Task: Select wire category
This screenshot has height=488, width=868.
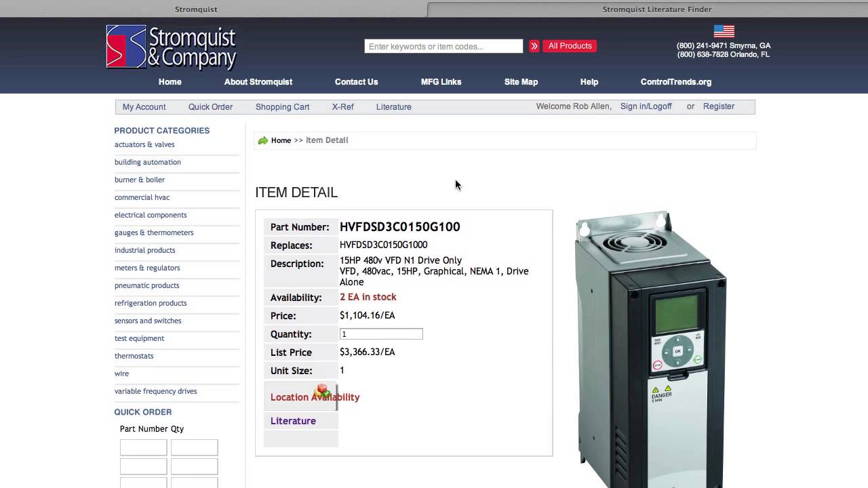Action: [121, 373]
